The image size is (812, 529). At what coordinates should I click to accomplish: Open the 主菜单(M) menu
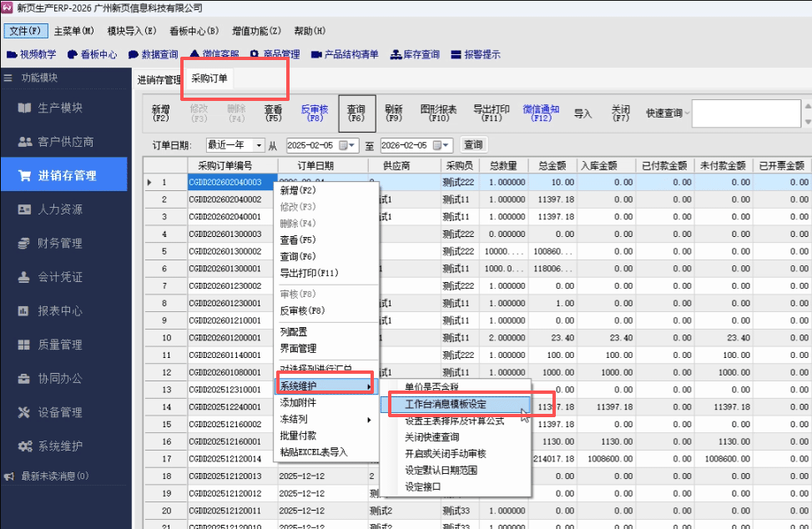[73, 31]
